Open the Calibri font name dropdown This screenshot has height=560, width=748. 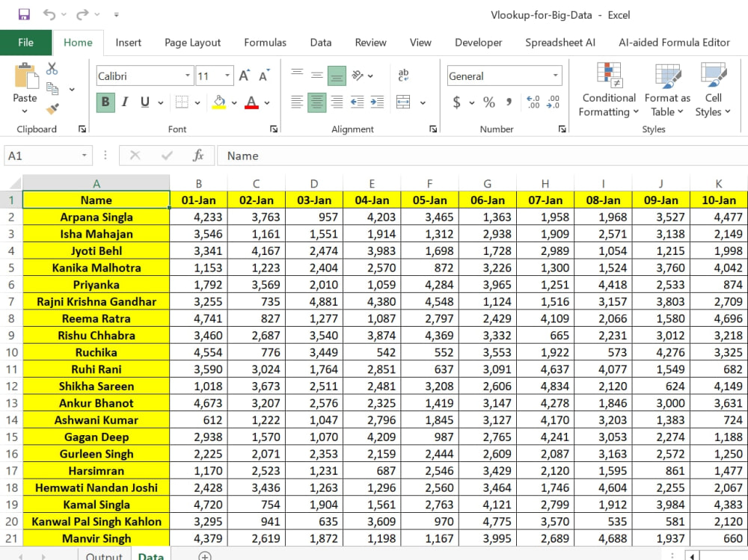tap(188, 76)
